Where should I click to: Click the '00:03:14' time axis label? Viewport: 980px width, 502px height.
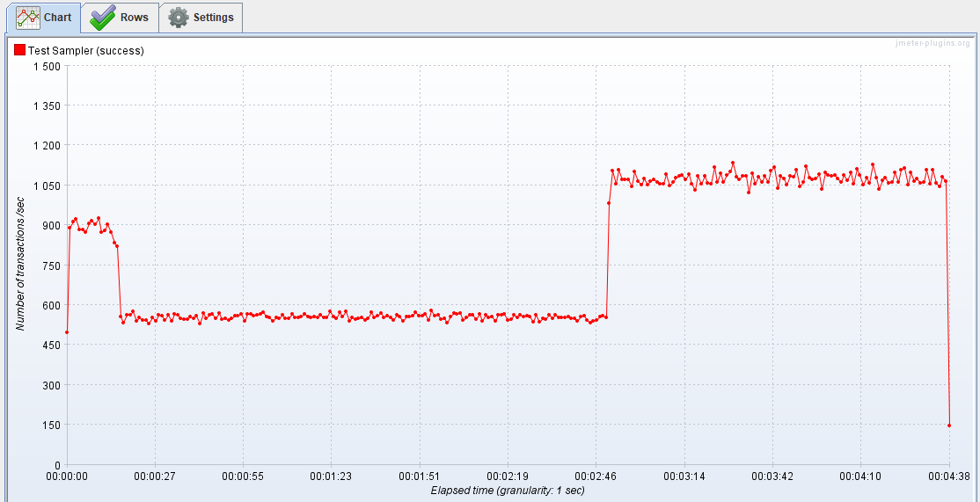point(685,477)
